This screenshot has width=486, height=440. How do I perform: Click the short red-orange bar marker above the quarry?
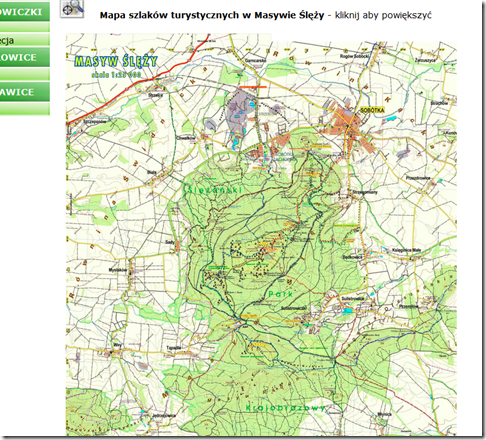[253, 87]
